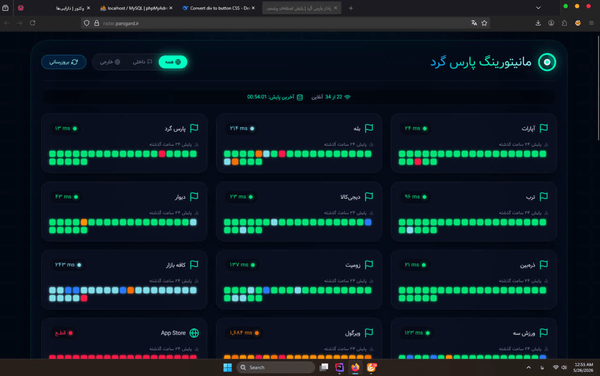Viewport: 600px width, 376px height.
Task: Close the phpMyAdmin browser tab
Action: 171,8
